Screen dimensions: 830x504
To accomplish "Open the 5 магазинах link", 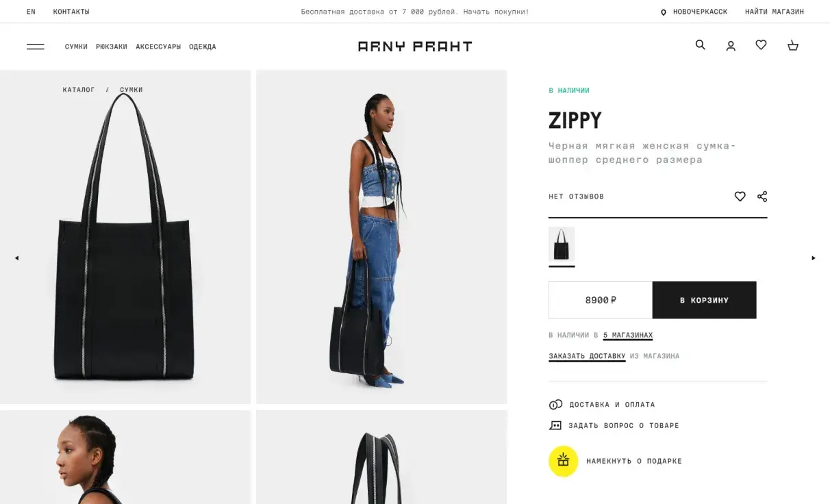I will 628,336.
